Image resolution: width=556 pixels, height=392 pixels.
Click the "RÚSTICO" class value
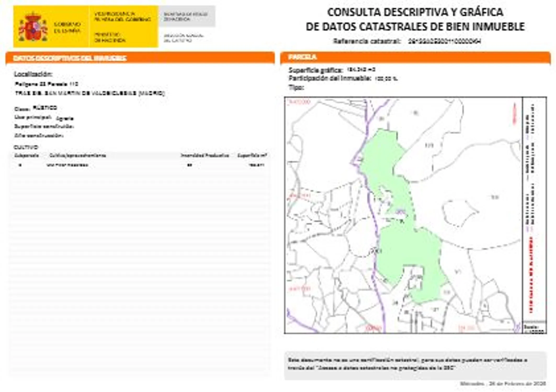pyautogui.click(x=45, y=108)
